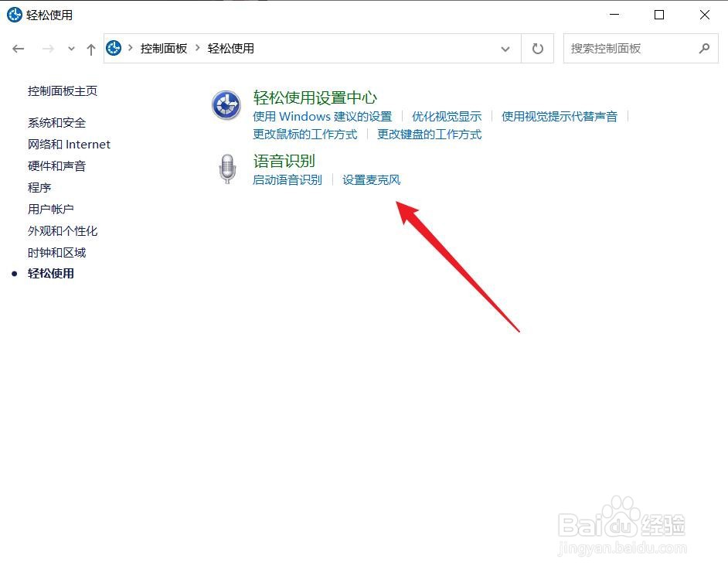Screen dimensions: 728x573
Task: Click the search magnifier icon
Action: [704, 49]
